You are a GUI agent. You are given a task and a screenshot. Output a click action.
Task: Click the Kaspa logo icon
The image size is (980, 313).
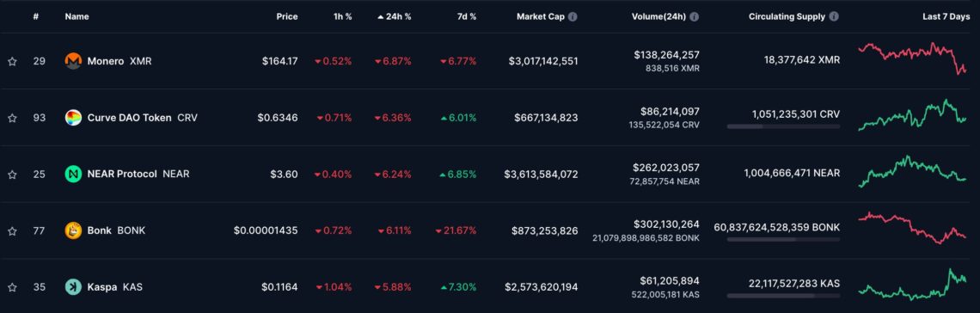point(73,286)
